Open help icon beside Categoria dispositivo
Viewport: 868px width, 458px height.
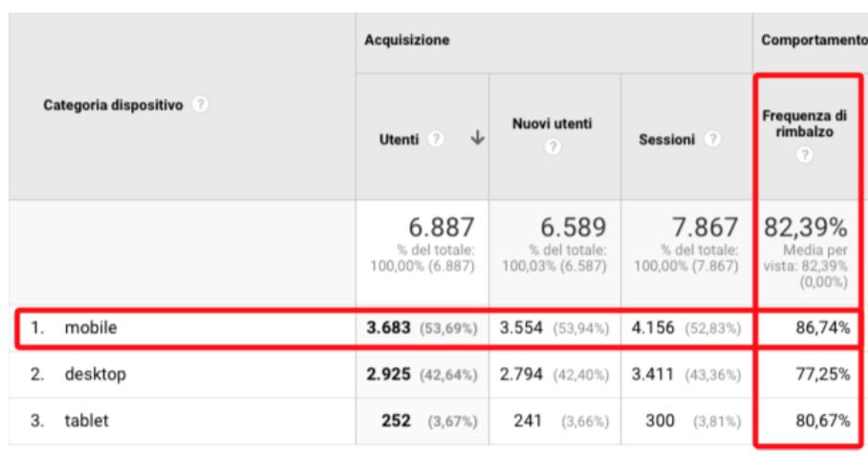(x=201, y=104)
